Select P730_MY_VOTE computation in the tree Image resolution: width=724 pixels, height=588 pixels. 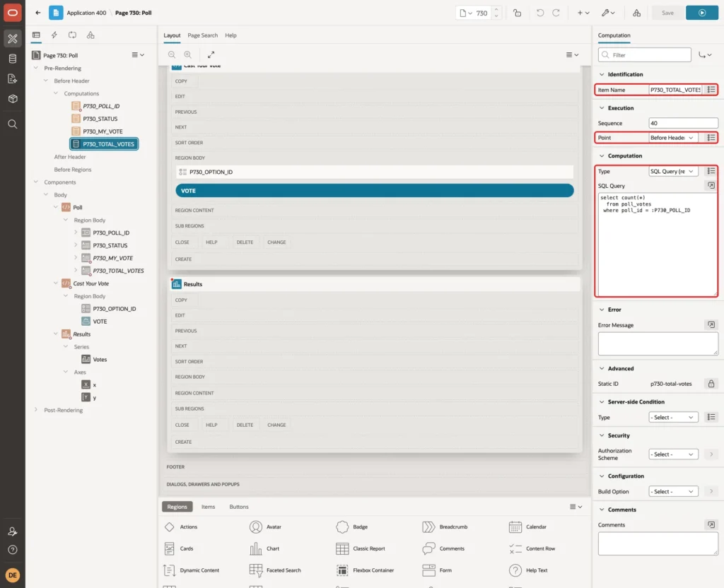tap(103, 131)
